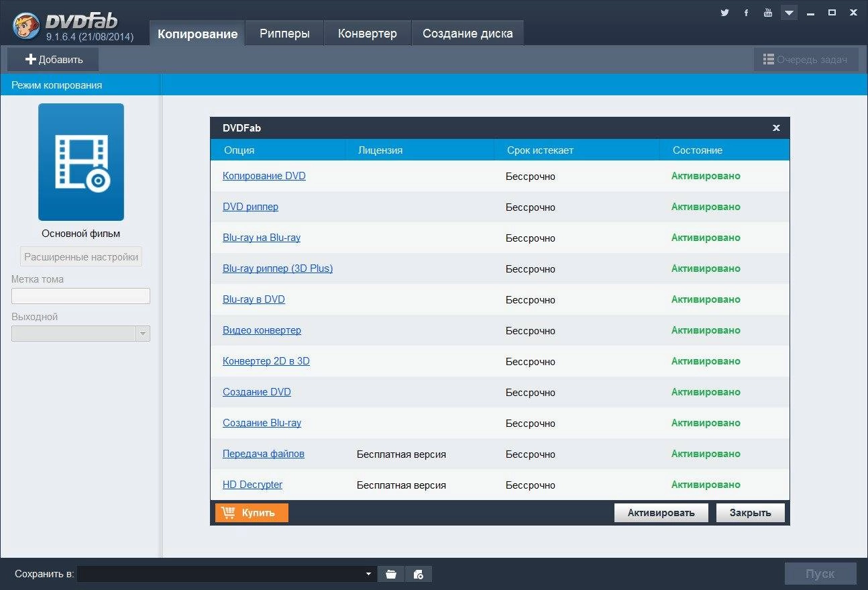Open the browse folder icon next to save path
The height and width of the screenshot is (590, 868).
391,574
